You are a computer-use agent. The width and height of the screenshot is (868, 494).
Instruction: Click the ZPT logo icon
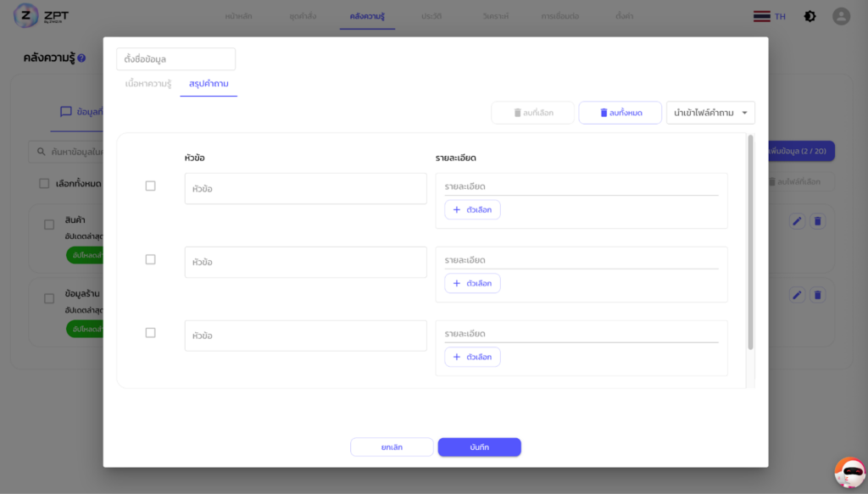point(26,16)
